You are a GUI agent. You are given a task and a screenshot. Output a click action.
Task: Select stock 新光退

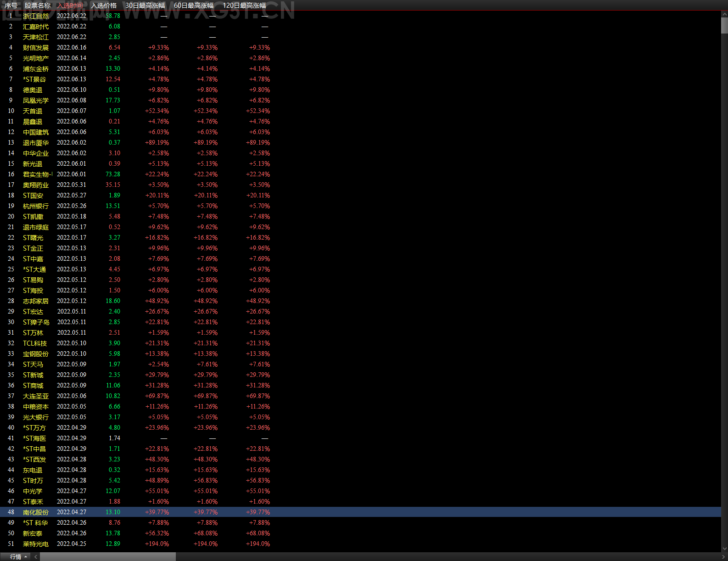tap(33, 164)
